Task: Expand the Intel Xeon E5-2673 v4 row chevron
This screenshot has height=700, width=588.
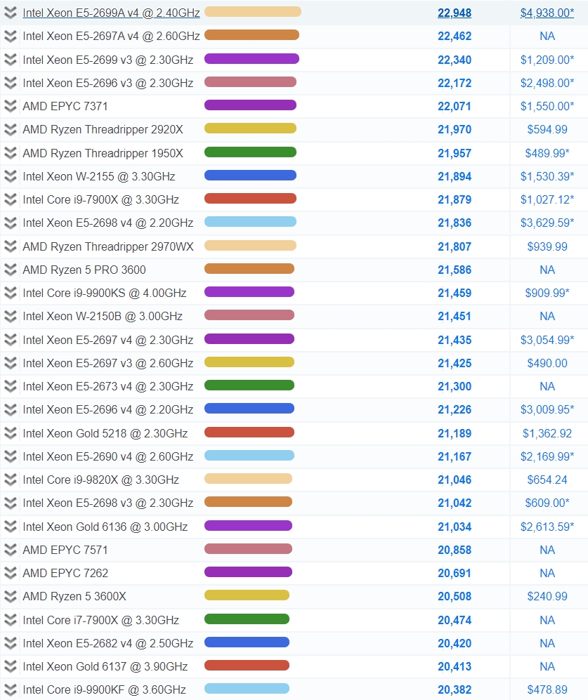Action: coord(11,386)
